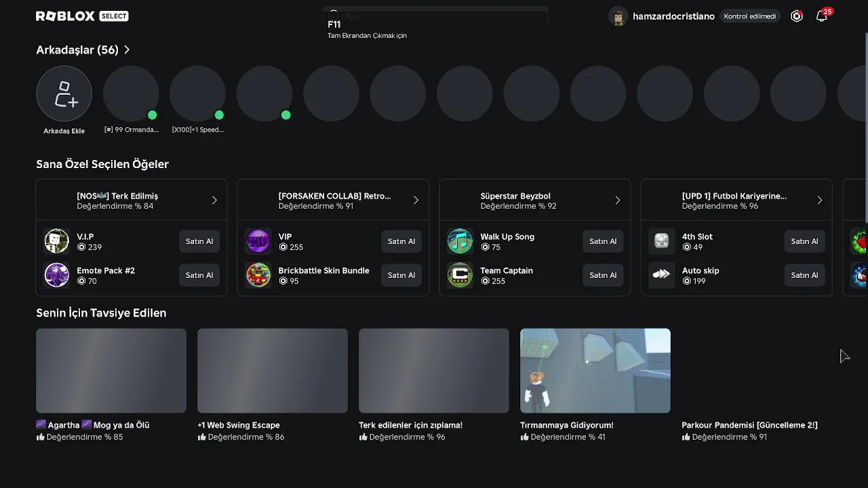Click the hamzardocristiano profile avatar
The image size is (868, 488).
618,16
